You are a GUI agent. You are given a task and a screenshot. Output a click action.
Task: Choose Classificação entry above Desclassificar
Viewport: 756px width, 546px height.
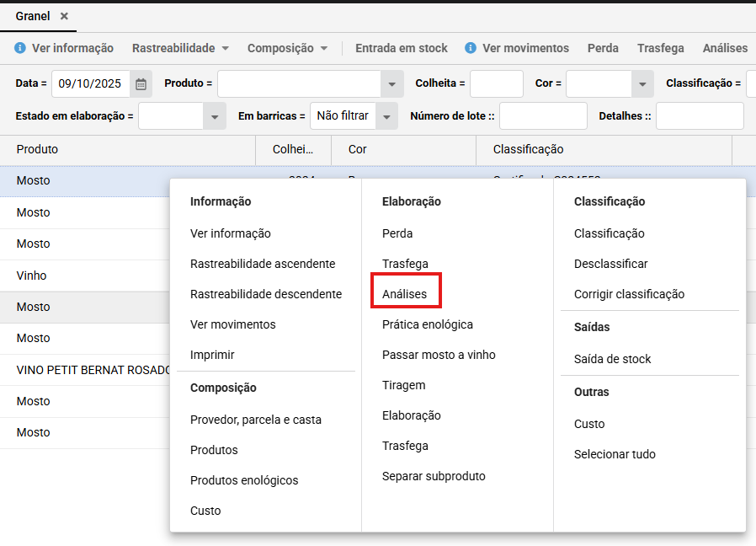pos(609,233)
